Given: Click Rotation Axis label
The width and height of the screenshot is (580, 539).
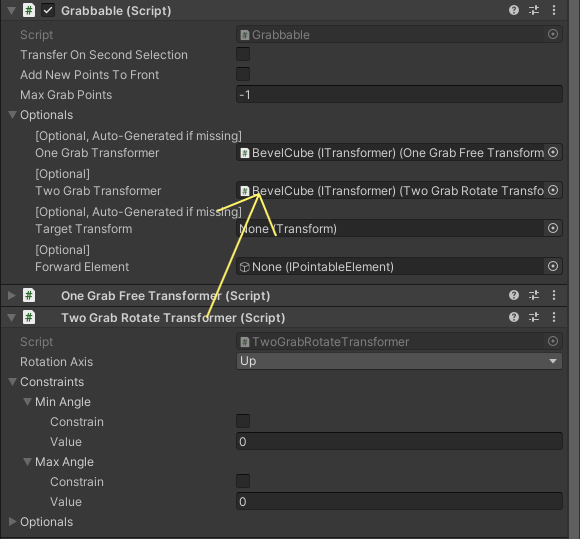Looking at the screenshot, I should (56, 361).
